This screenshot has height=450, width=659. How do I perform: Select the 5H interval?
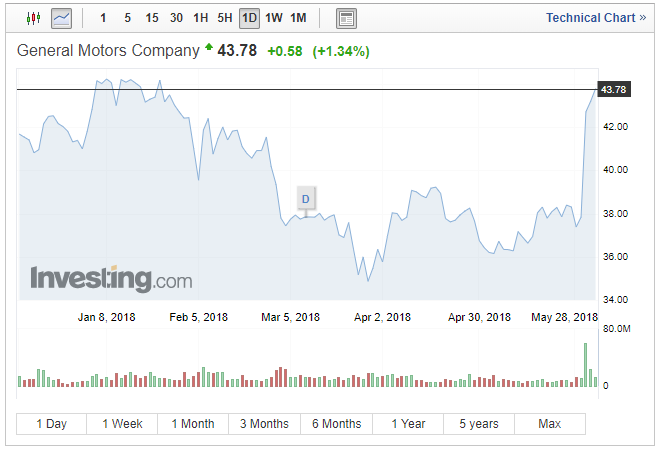click(x=225, y=18)
